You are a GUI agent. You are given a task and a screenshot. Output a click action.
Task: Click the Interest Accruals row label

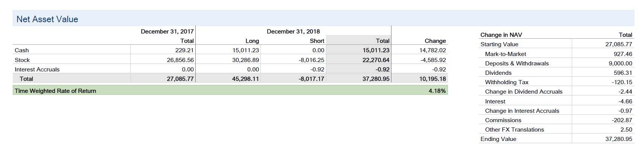[x=37, y=70]
